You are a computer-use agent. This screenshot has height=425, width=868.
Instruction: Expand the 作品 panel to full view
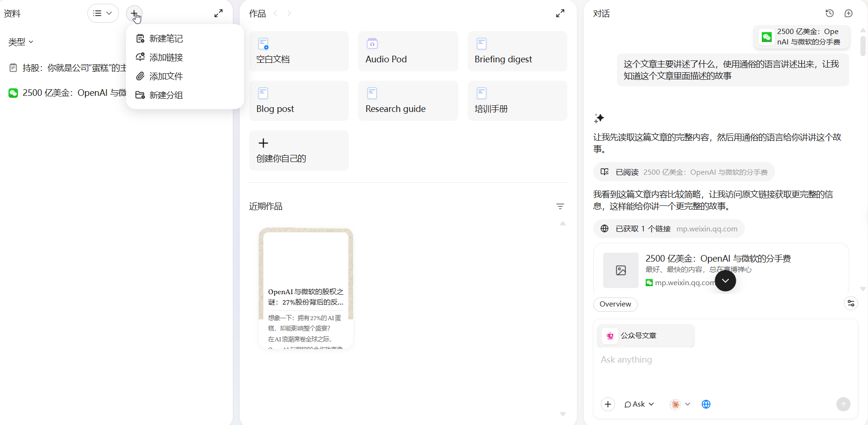[560, 13]
